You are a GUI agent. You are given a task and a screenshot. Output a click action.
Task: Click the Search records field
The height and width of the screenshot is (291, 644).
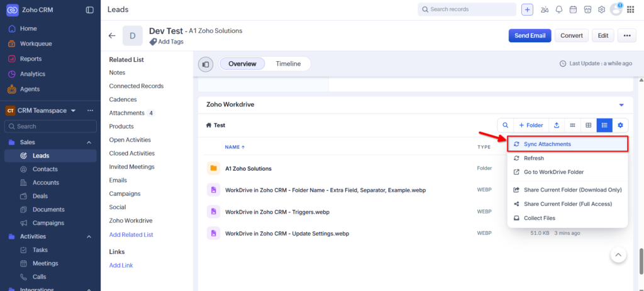tap(467, 9)
